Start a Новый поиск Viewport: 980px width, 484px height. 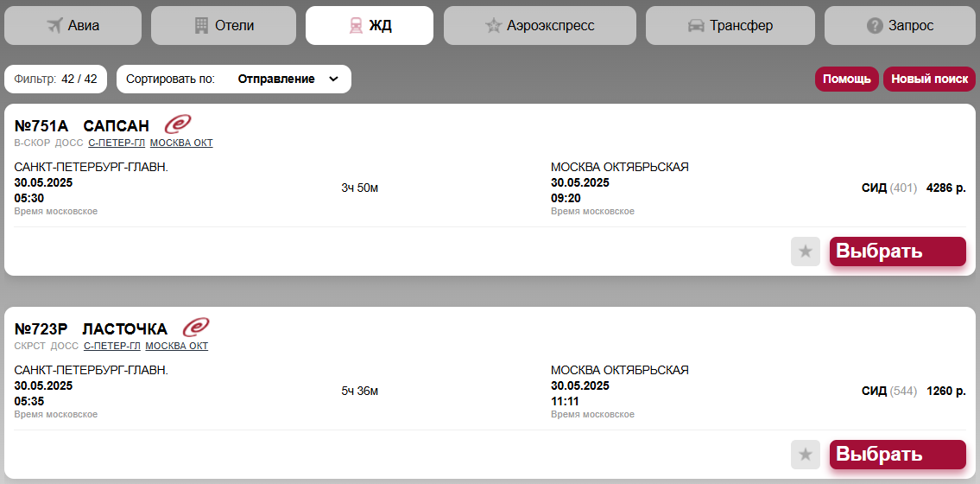pos(929,79)
